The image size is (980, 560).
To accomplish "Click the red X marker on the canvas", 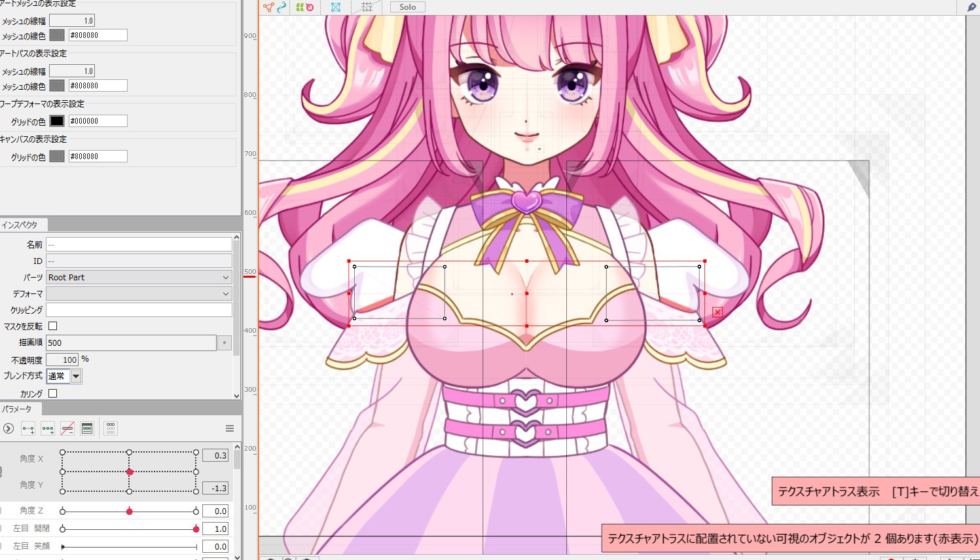I will click(x=717, y=312).
